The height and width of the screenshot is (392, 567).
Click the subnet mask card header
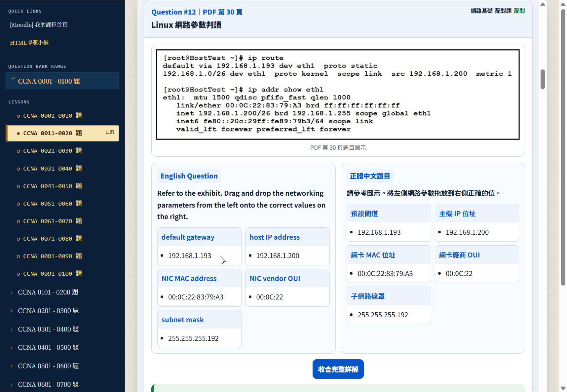199,320
